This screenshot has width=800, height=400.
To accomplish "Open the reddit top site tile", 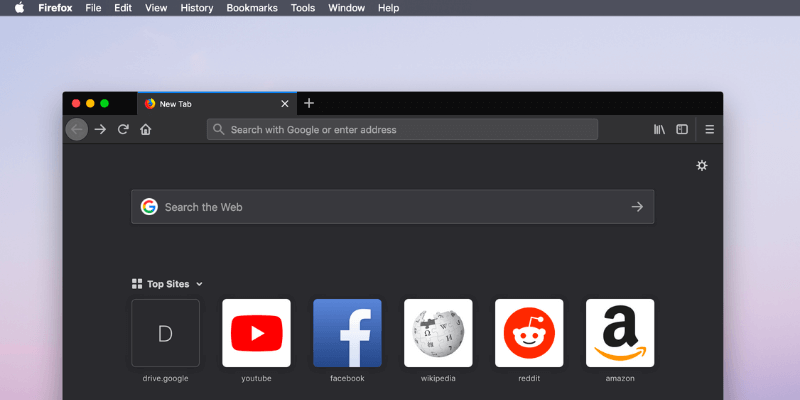I will [529, 333].
